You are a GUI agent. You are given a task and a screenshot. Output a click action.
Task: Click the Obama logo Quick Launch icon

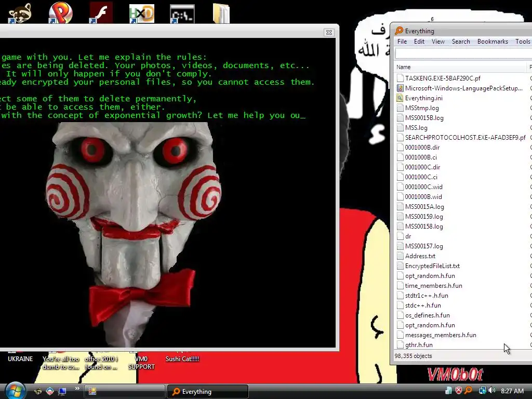coord(49,391)
